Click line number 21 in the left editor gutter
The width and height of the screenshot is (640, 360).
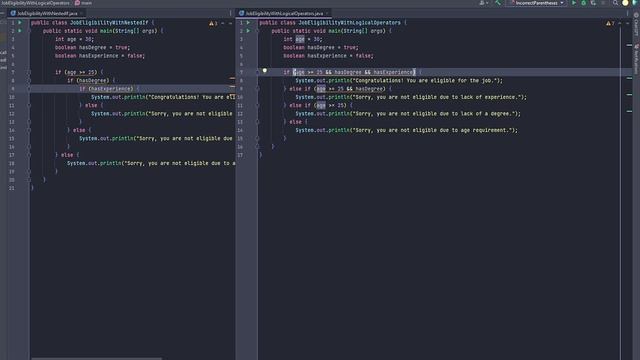click(12, 188)
